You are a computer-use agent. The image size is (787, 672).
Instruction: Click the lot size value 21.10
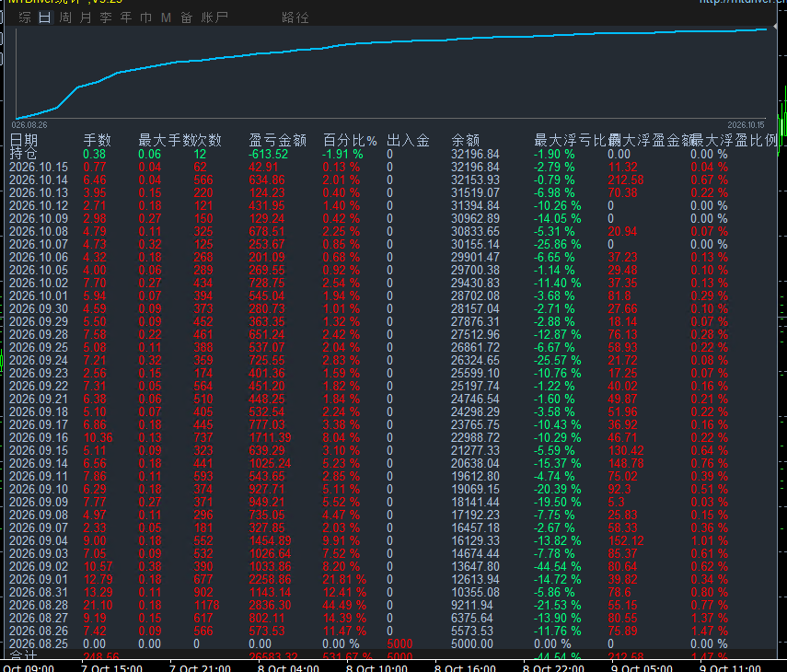point(98,605)
